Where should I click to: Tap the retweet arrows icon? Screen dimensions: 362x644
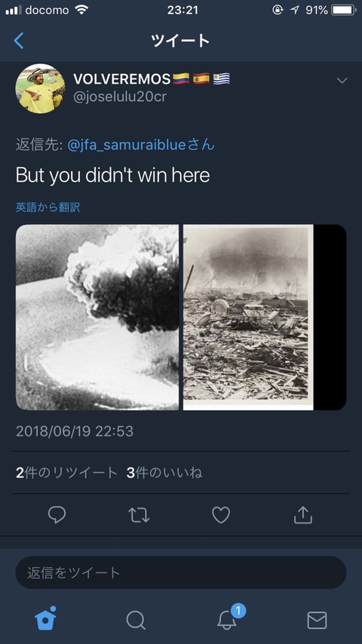[139, 515]
